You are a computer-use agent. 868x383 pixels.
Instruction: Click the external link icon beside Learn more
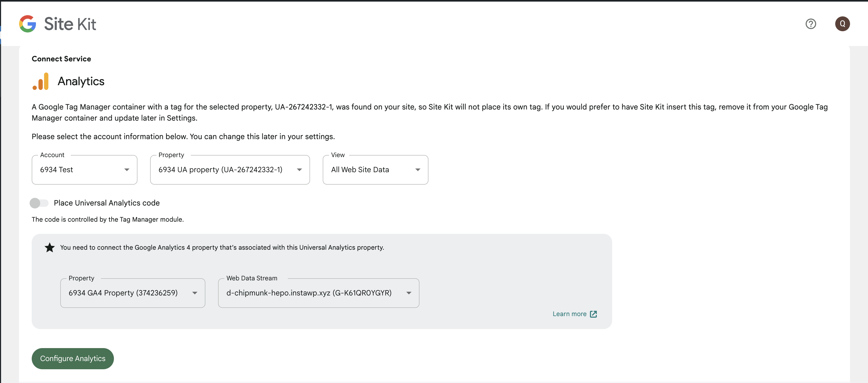click(593, 313)
